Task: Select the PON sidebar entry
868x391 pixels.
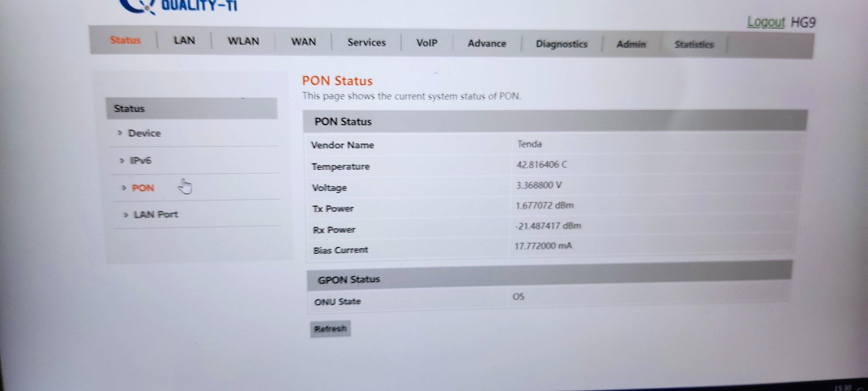Action: click(143, 188)
